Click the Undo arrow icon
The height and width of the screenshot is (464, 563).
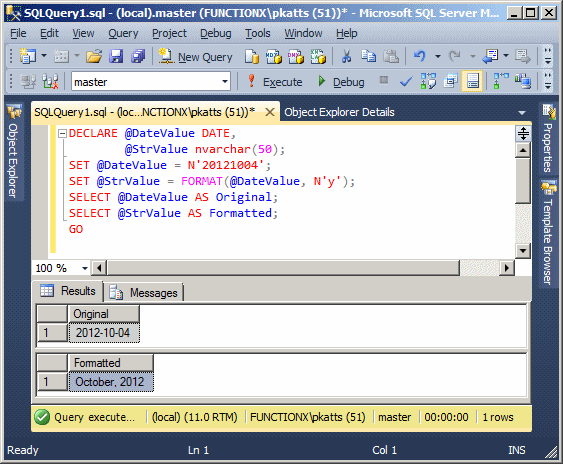click(419, 56)
